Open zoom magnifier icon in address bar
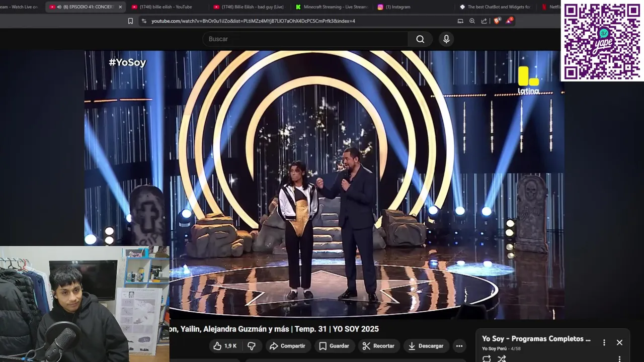Viewport: 644px width, 362px height. click(472, 21)
